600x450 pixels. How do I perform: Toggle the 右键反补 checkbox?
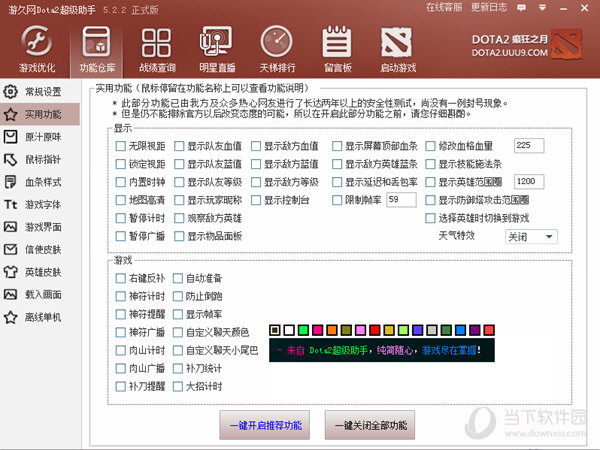tap(121, 278)
